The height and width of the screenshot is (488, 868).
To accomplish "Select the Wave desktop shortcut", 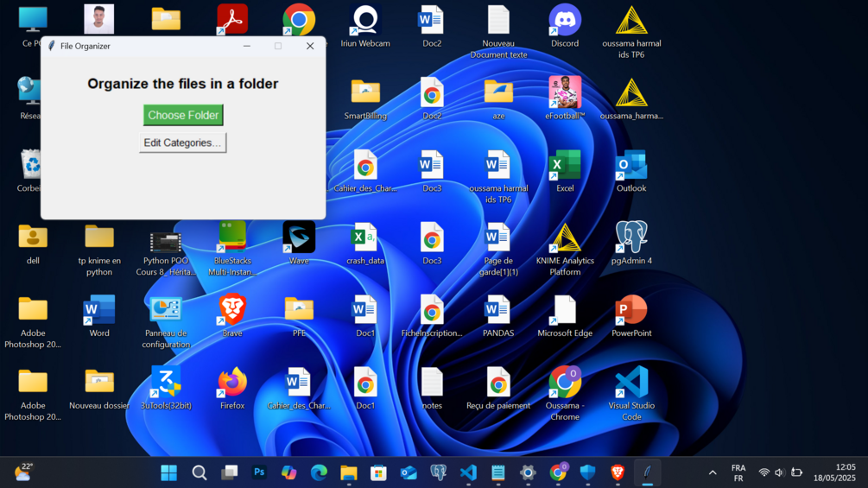I will [299, 244].
